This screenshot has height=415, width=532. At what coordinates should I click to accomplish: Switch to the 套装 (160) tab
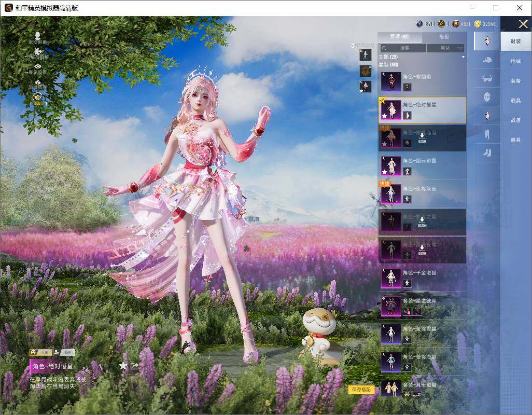[x=400, y=37]
